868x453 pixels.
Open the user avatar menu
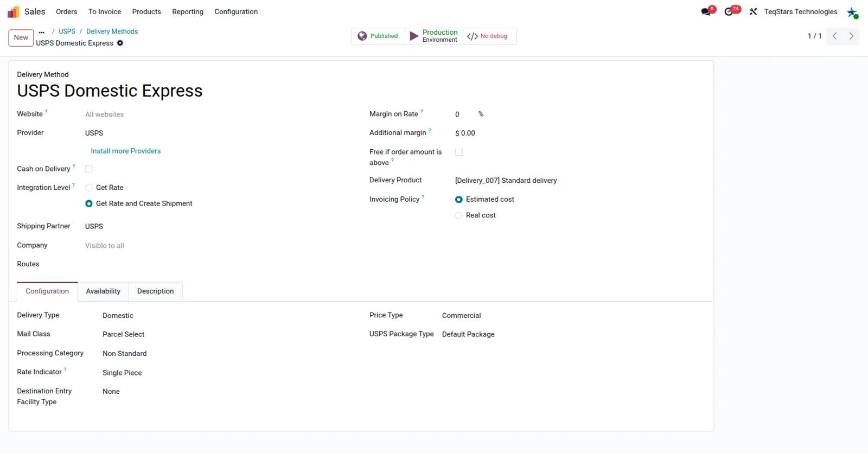click(x=852, y=12)
